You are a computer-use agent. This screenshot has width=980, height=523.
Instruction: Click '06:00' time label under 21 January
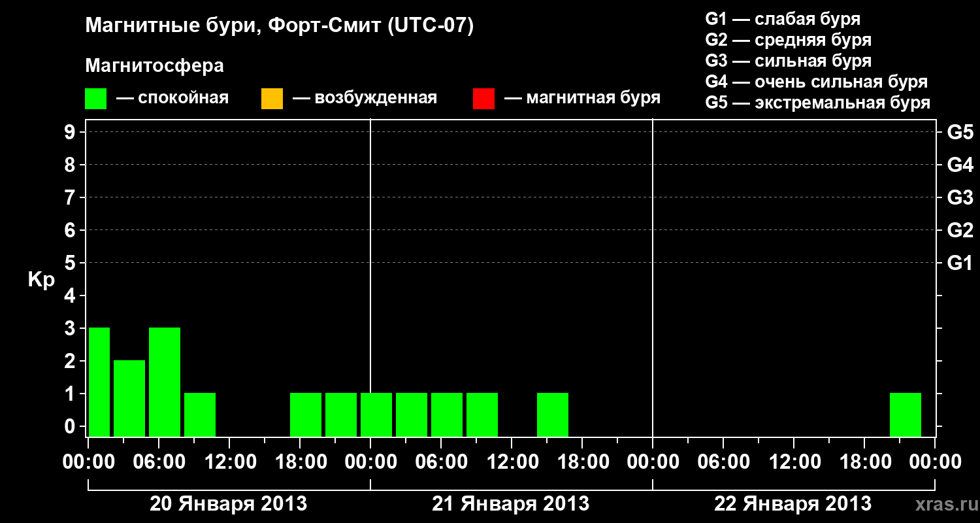(441, 462)
